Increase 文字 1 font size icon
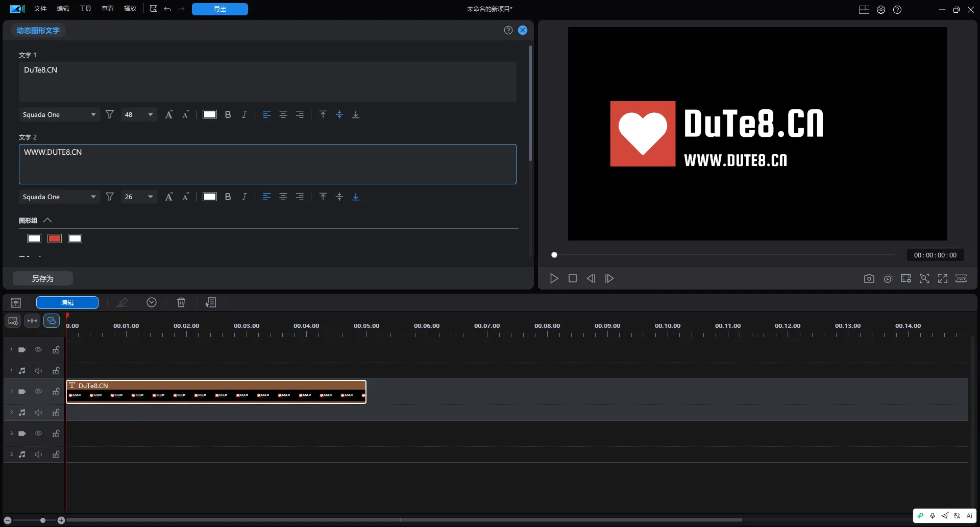980x527 pixels. click(x=169, y=115)
